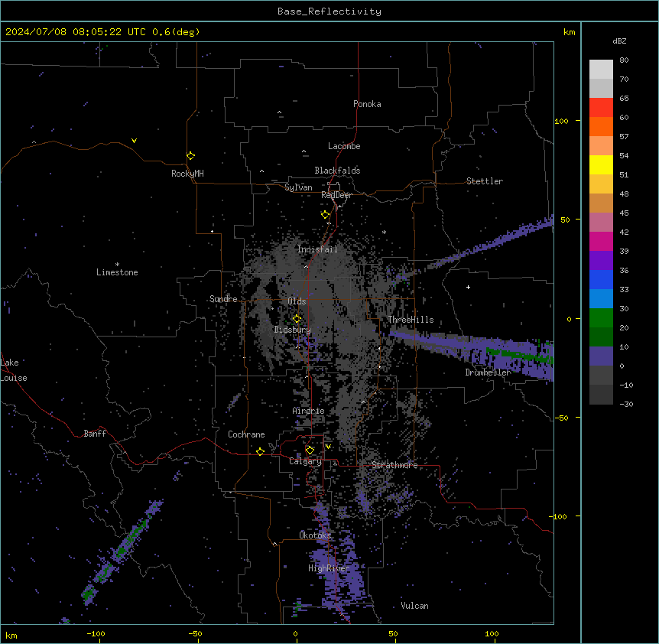Click the ThreeHills town label
The height and width of the screenshot is (644, 659).
(411, 320)
